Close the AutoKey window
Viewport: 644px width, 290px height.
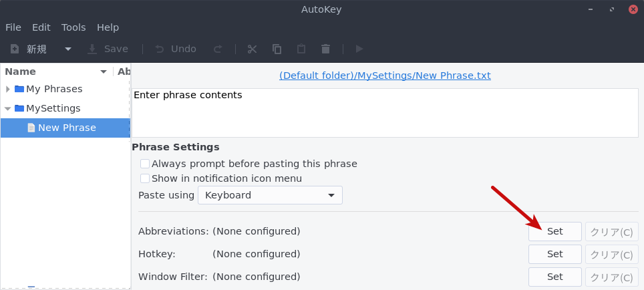633,9
